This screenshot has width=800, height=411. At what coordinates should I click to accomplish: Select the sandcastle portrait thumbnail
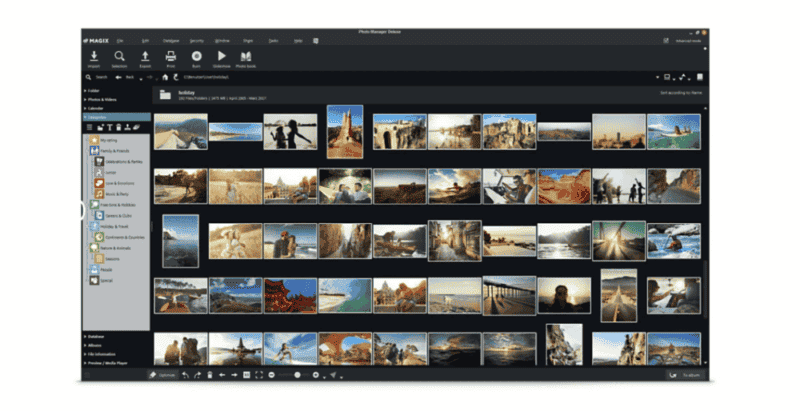point(345,132)
